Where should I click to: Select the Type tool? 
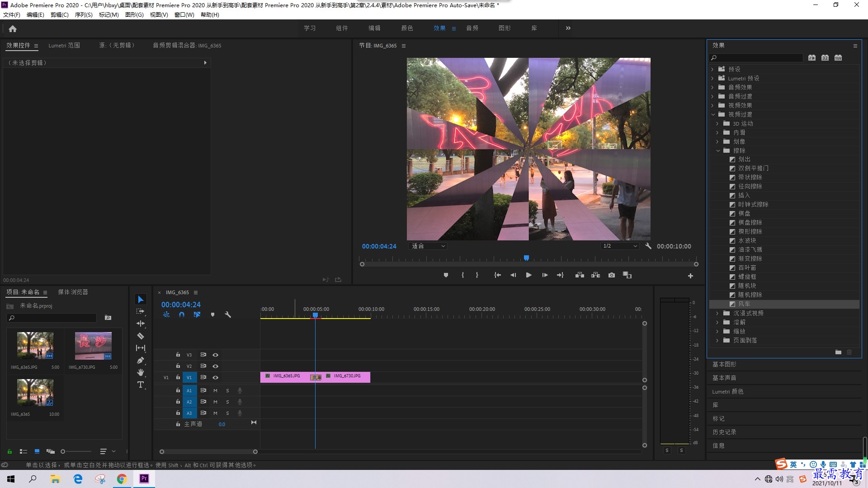coord(141,385)
